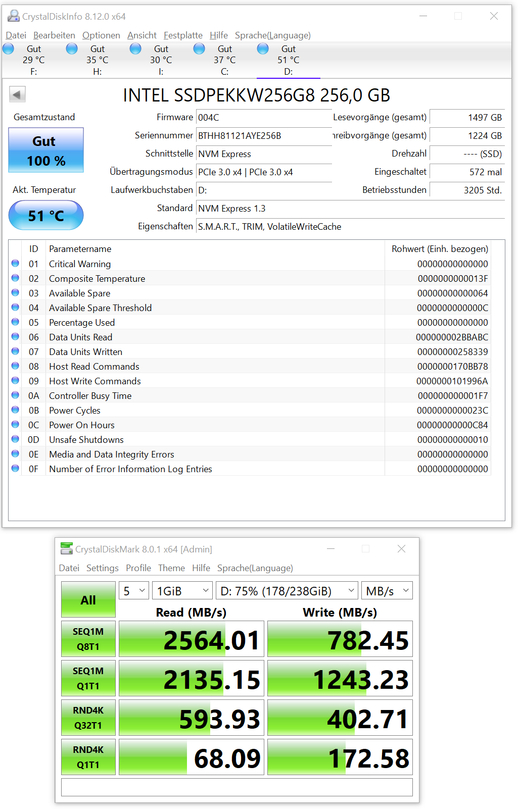Select drive H: status orb
Image resolution: width=519 pixels, height=812 pixels.
[x=72, y=49]
